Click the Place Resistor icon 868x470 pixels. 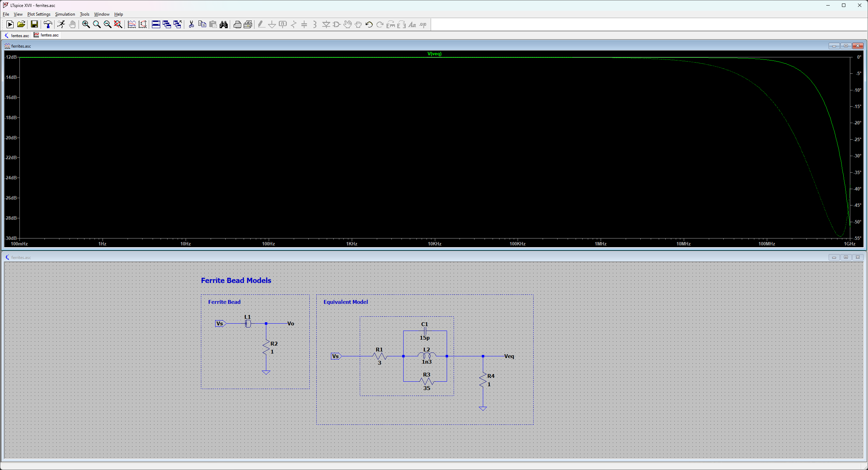coord(294,24)
